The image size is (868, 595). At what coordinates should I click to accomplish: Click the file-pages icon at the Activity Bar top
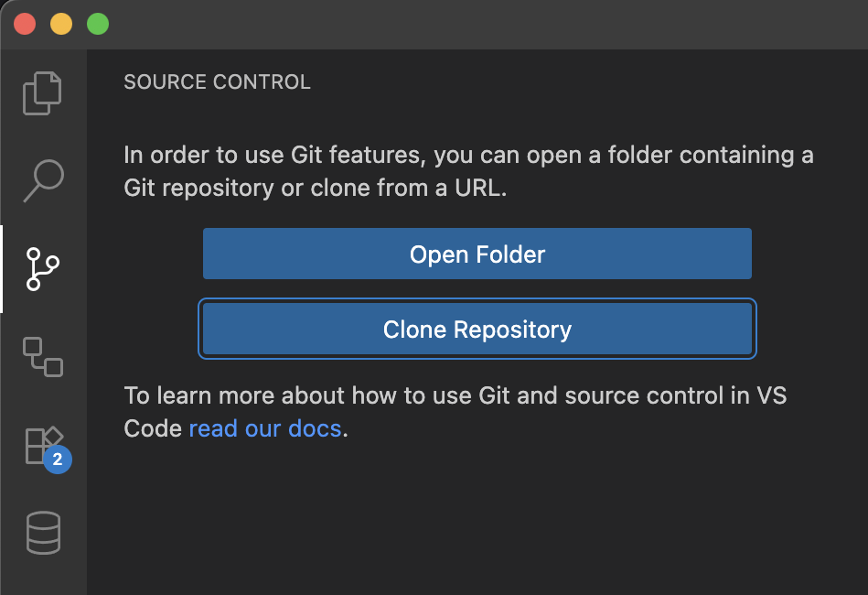click(42, 92)
